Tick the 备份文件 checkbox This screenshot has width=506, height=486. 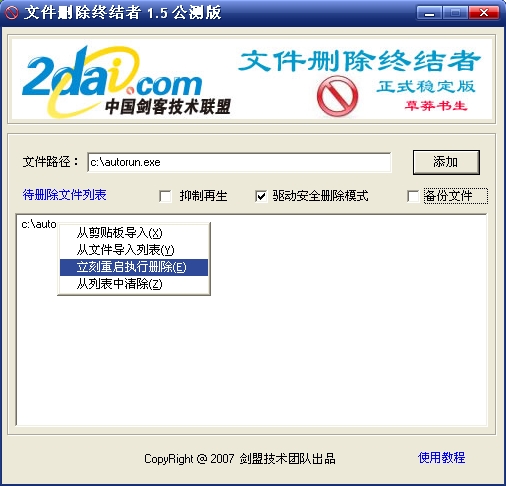pyautogui.click(x=413, y=196)
